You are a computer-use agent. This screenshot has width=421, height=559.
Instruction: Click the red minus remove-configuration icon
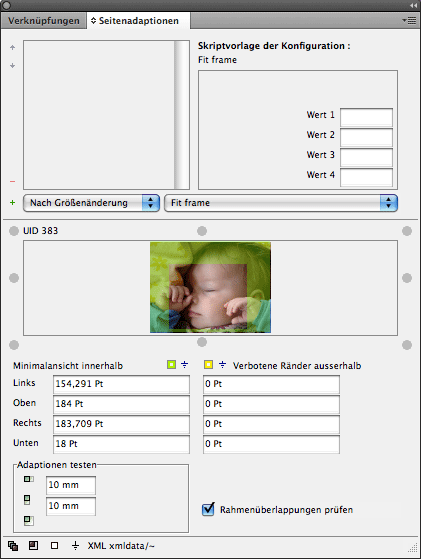pyautogui.click(x=12, y=182)
